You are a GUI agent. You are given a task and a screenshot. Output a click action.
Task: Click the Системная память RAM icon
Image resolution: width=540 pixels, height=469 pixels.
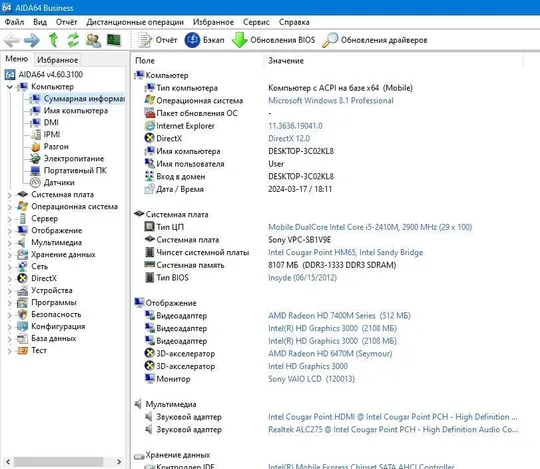click(x=149, y=265)
